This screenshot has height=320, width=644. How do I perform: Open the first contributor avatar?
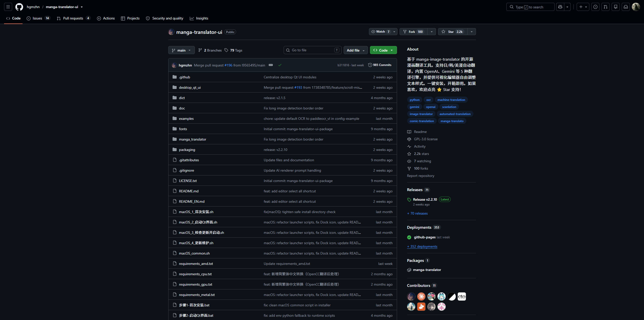(x=411, y=296)
